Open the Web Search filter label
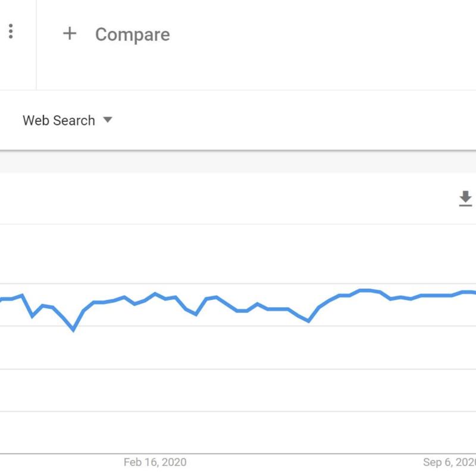 pos(59,120)
